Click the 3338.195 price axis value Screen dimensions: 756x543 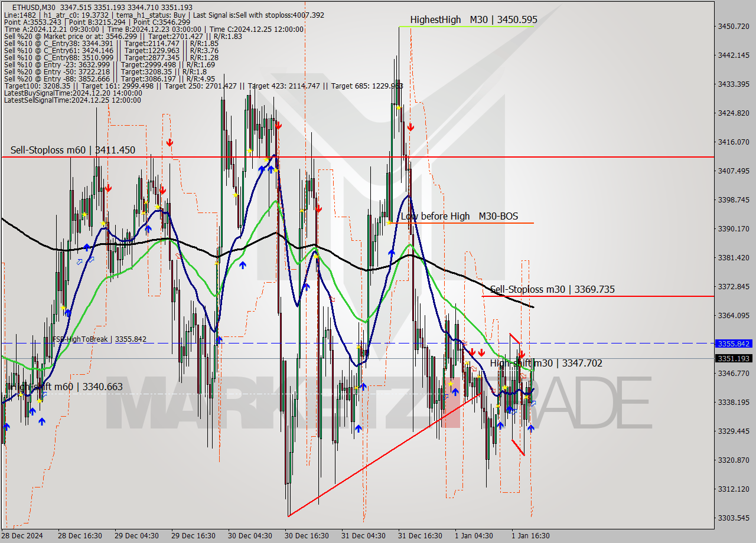[x=733, y=402]
